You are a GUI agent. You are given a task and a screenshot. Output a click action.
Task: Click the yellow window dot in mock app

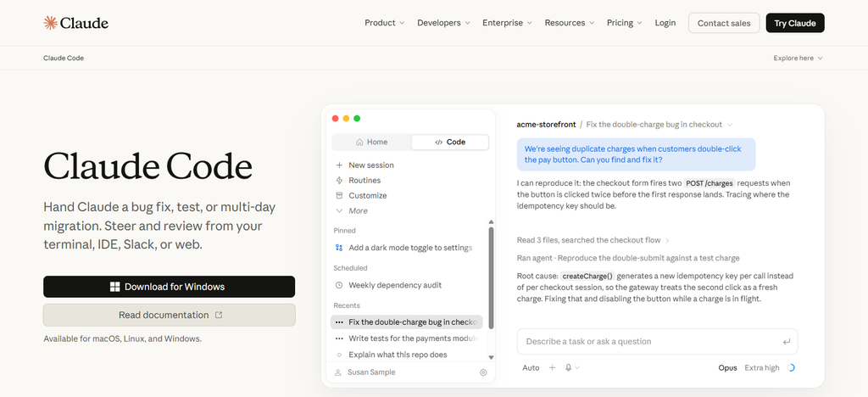346,119
